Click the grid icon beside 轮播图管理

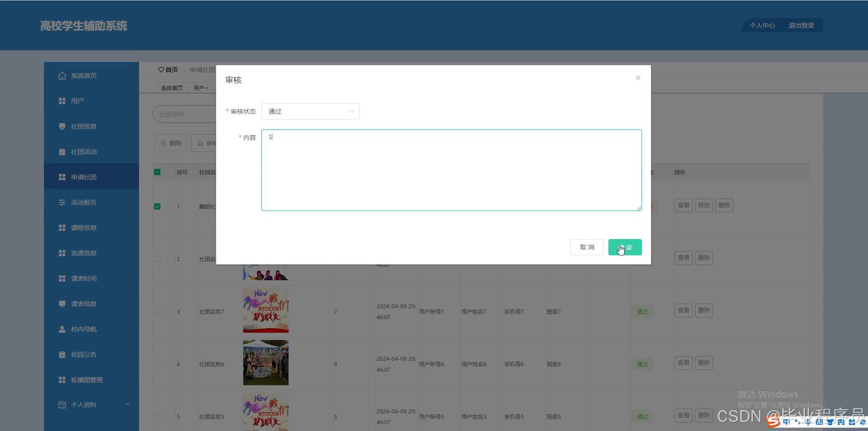[x=62, y=380]
